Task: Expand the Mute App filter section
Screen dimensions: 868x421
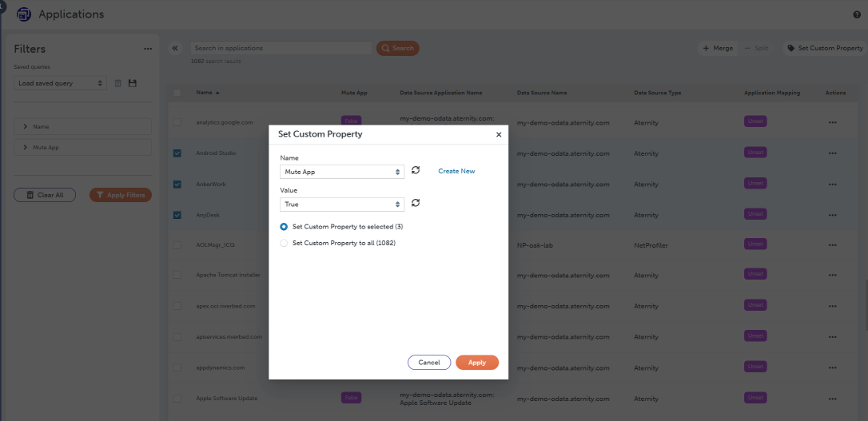Action: [82, 148]
